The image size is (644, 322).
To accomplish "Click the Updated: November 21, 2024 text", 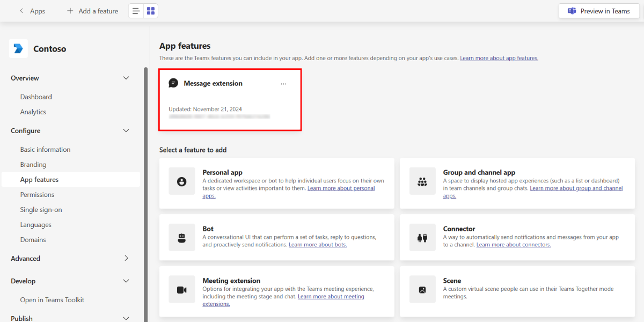I will (205, 109).
